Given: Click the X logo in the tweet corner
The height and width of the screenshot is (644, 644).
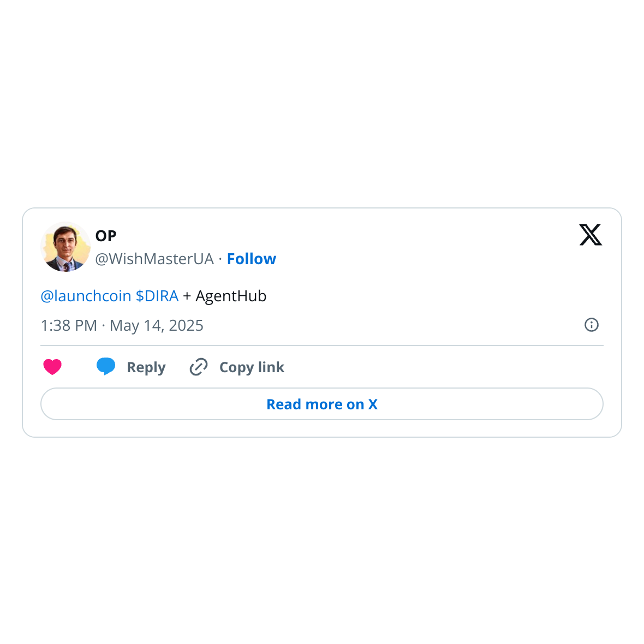Looking at the screenshot, I should click(591, 235).
